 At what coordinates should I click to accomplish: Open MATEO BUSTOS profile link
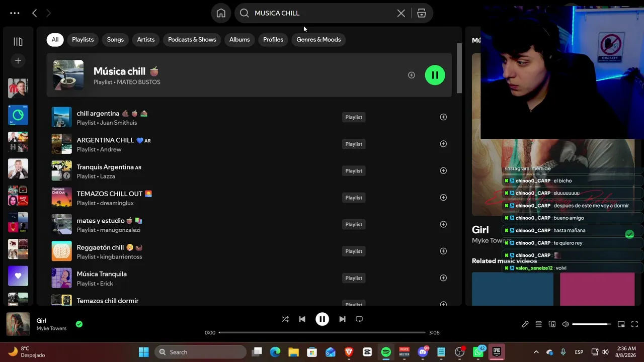click(138, 82)
